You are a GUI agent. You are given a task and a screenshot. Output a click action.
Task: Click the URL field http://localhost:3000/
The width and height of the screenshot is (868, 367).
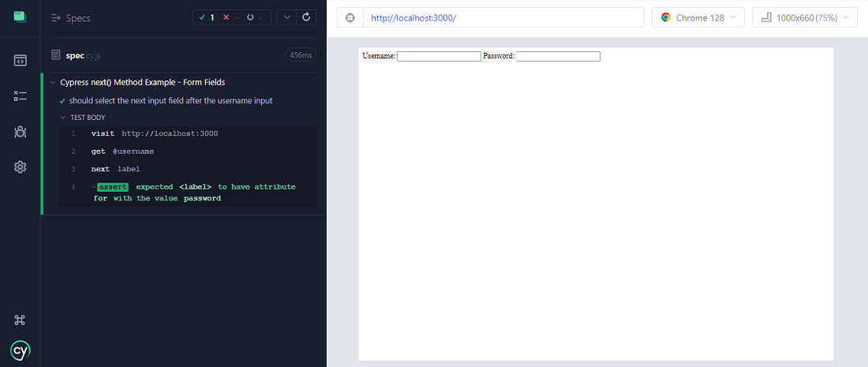tap(503, 17)
